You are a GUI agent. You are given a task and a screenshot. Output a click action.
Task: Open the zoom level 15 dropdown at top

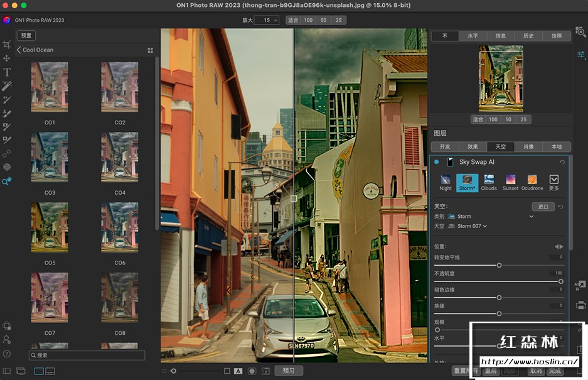[x=266, y=19]
